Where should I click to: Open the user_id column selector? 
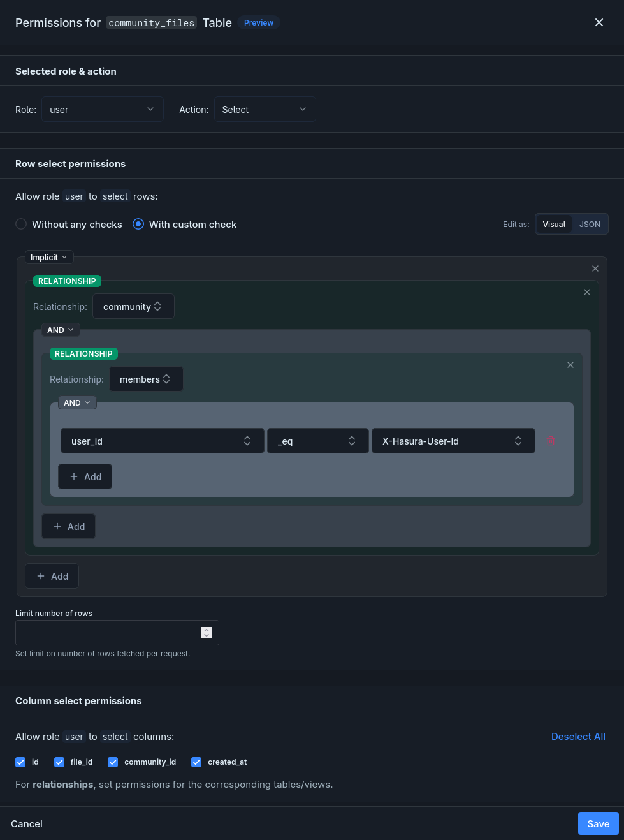[x=163, y=441]
